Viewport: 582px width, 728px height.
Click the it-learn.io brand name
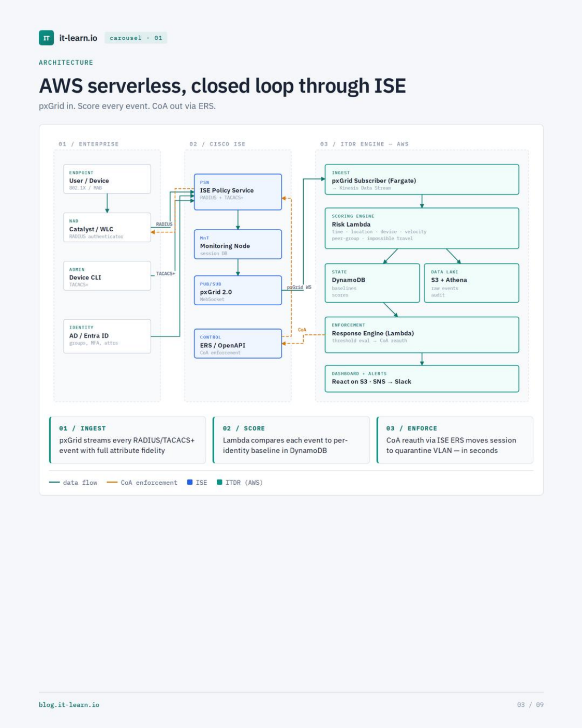click(x=78, y=38)
